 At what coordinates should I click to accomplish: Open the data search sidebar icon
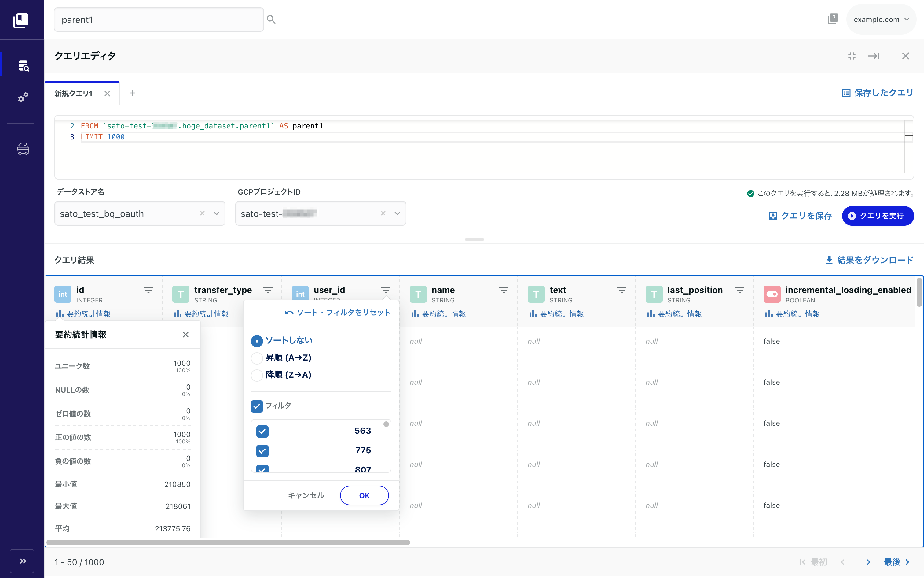(x=23, y=65)
